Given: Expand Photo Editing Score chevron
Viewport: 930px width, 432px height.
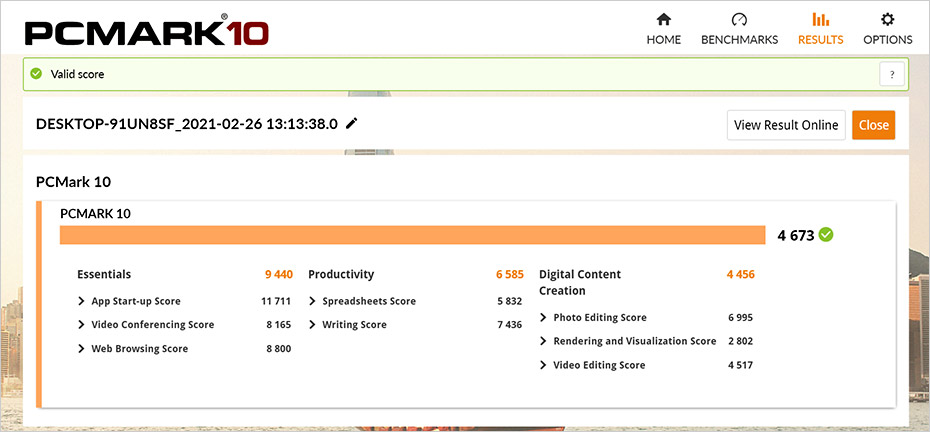Looking at the screenshot, I should coord(543,317).
